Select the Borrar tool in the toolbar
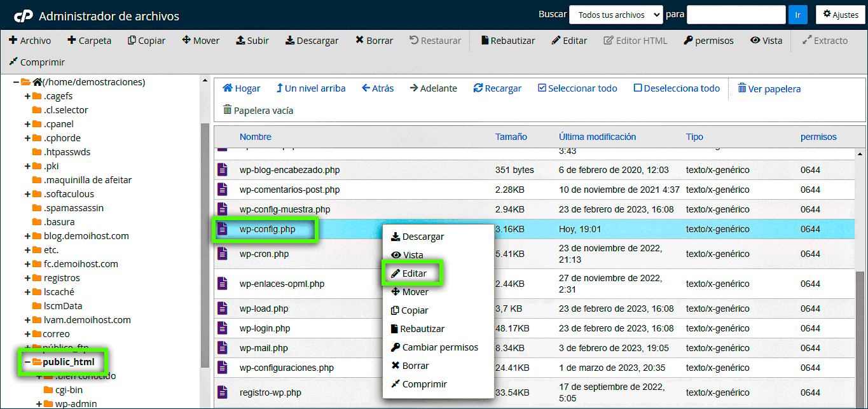 pos(374,40)
